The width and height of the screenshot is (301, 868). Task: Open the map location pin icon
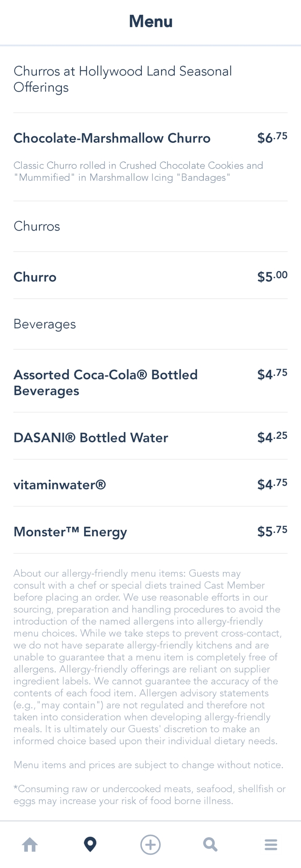(90, 844)
